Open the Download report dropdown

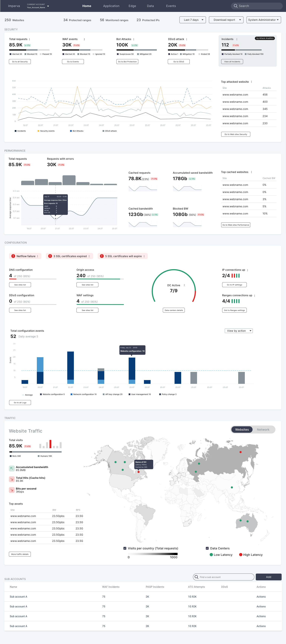(226, 20)
